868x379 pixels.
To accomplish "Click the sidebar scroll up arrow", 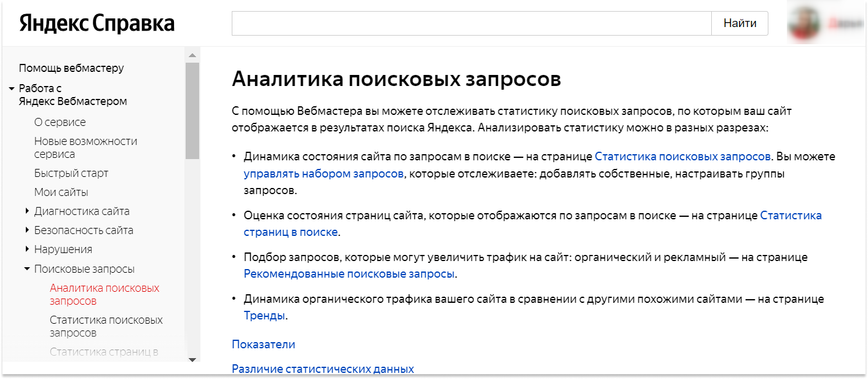I will pos(192,55).
